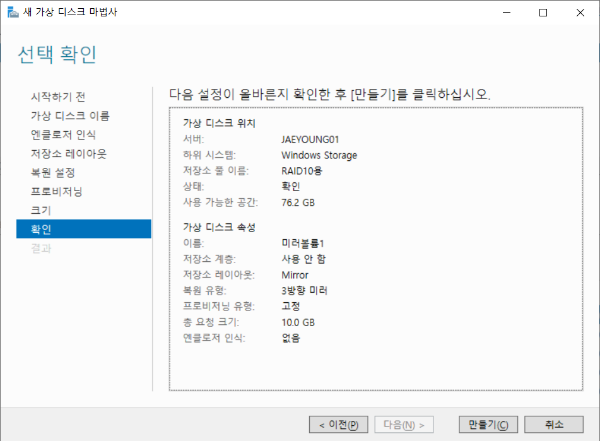Close the wizard window
Screen dimensions: 600x441
(x=580, y=13)
